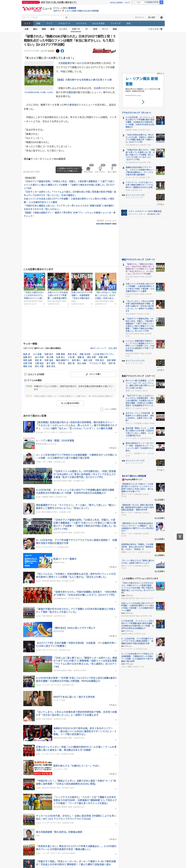This screenshot has height=868, width=186.
Task: Share the article on X
Action: click(x=57, y=51)
